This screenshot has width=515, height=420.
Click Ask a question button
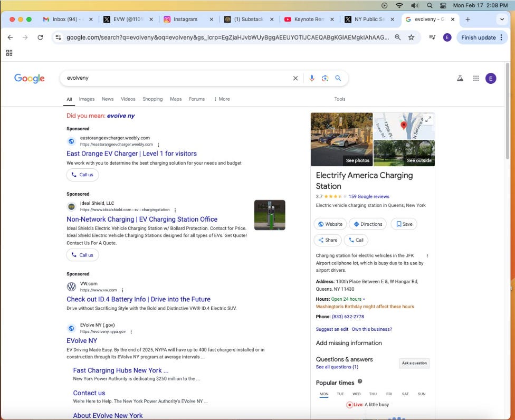[414, 363]
